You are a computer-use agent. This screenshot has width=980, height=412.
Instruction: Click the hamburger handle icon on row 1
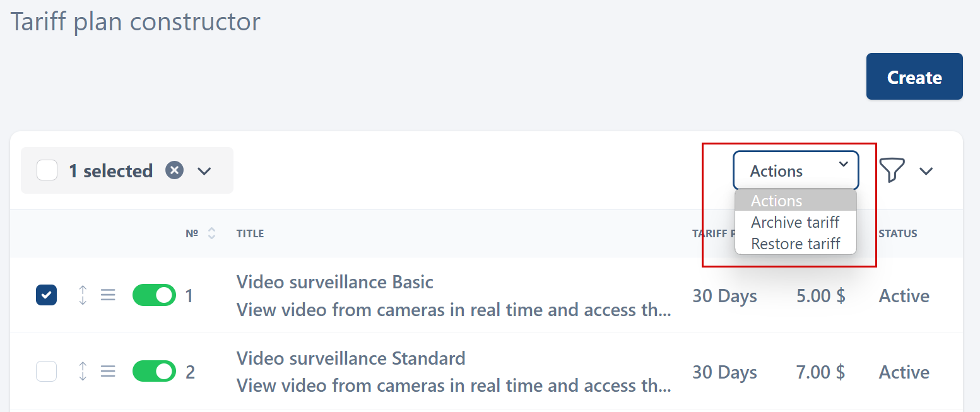(108, 295)
